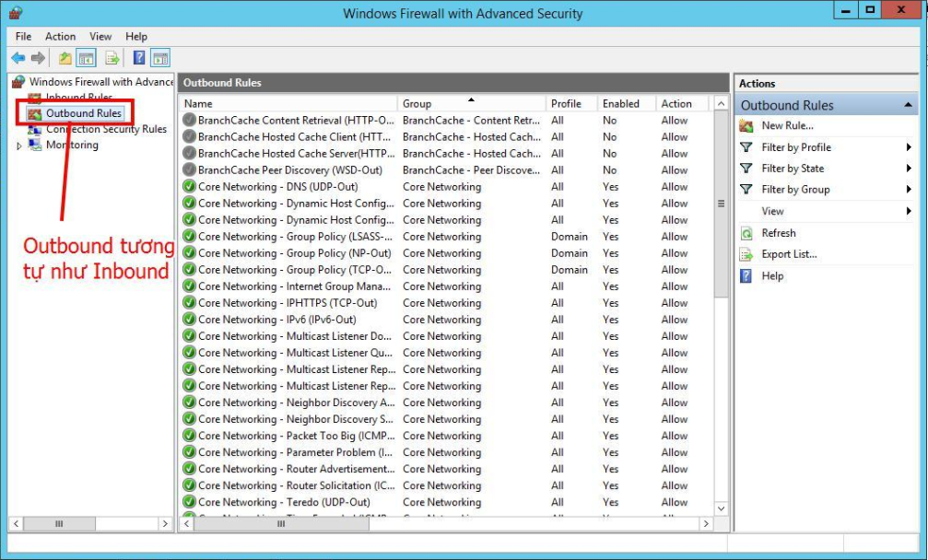Viewport: 928px width, 560px height.
Task: Click the blue Help icon in the toolbar
Action: click(139, 58)
